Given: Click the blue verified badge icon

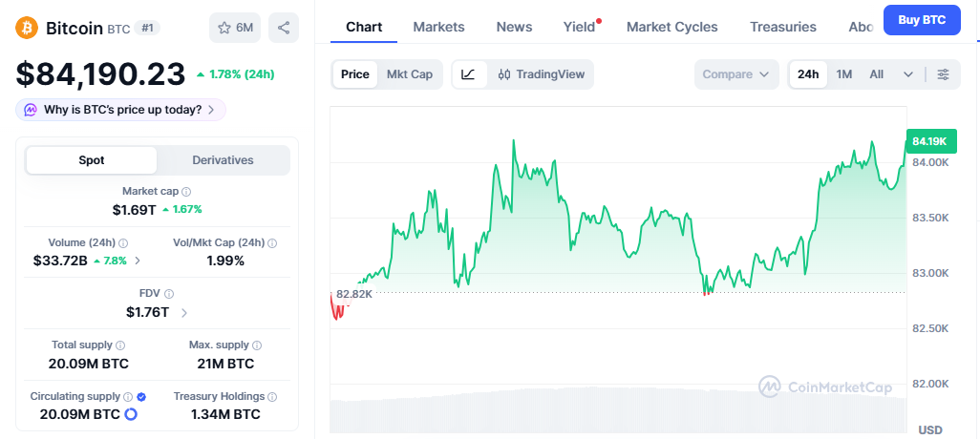Looking at the screenshot, I should click(x=141, y=397).
